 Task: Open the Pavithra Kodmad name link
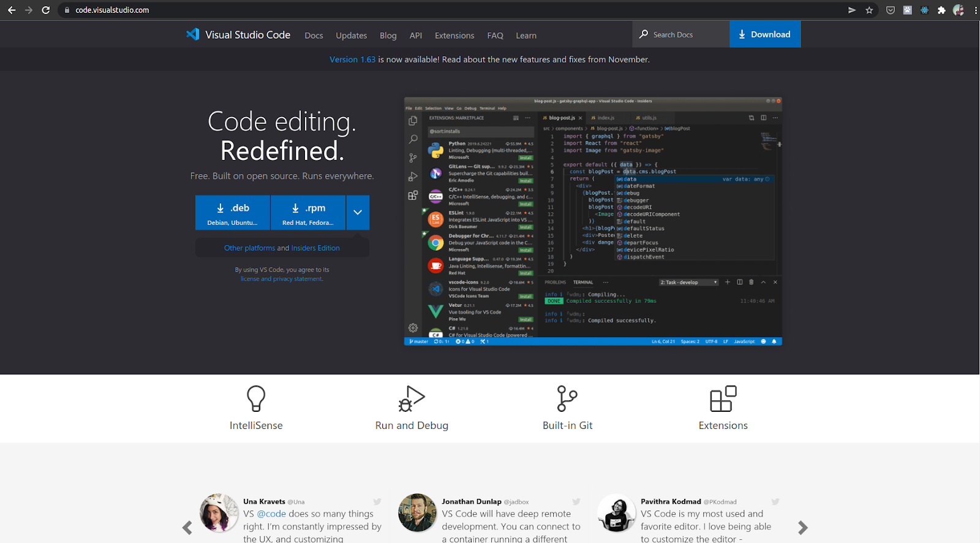(x=671, y=501)
